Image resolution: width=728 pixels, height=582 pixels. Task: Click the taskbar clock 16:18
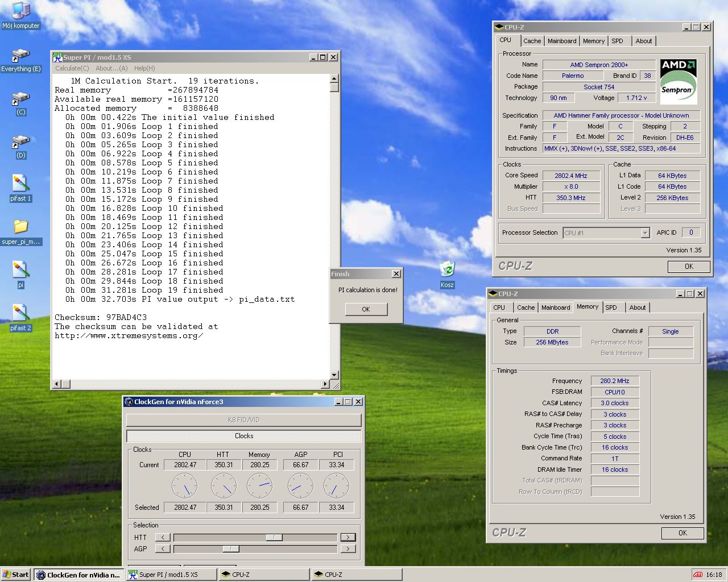714,575
